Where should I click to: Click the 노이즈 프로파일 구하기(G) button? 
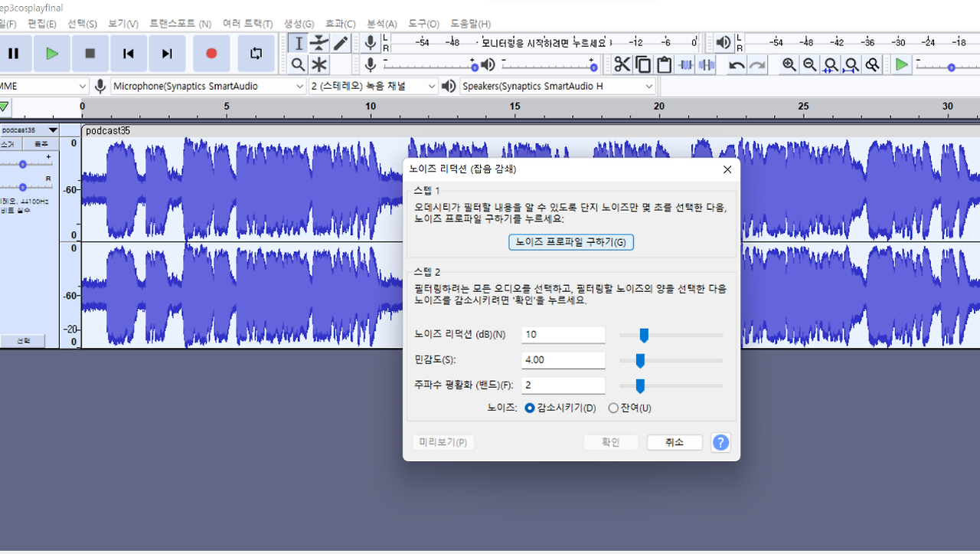click(571, 242)
